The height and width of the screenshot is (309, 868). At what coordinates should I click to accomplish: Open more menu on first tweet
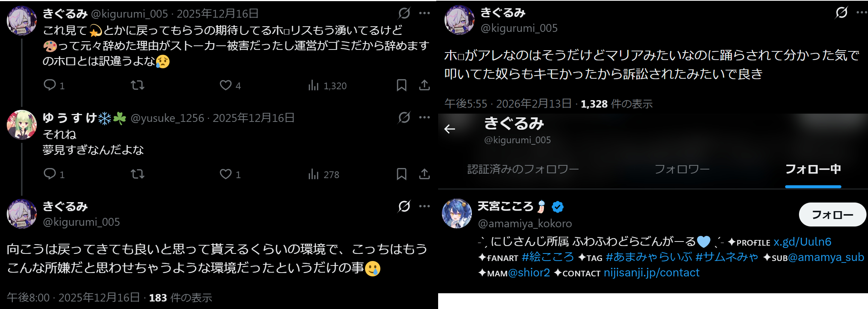pyautogui.click(x=425, y=13)
